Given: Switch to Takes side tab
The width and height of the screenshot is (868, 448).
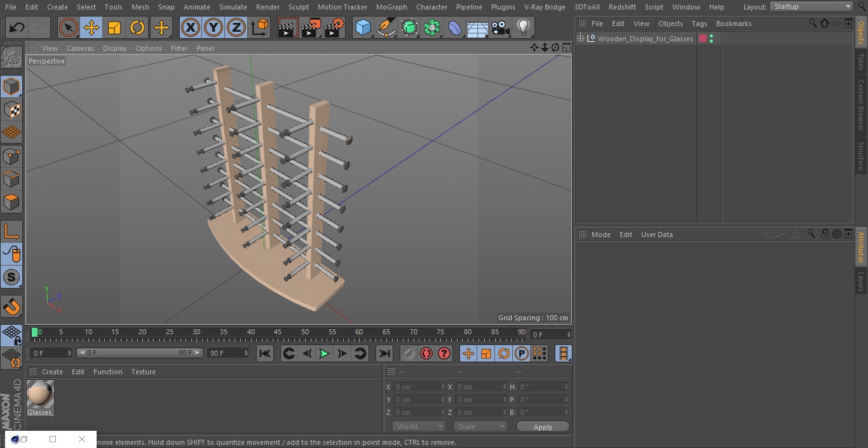Looking at the screenshot, I should coord(861,62).
